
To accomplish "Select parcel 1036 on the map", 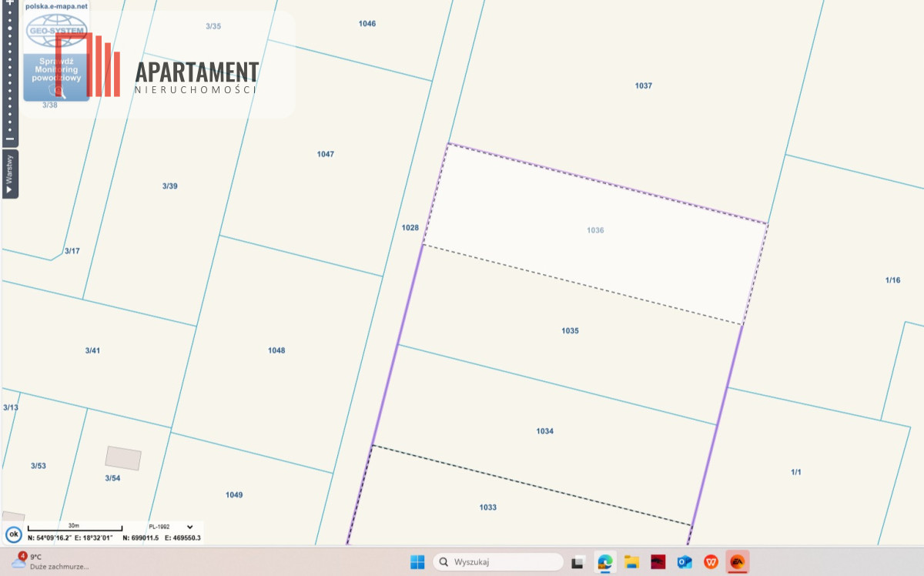I will [x=595, y=230].
